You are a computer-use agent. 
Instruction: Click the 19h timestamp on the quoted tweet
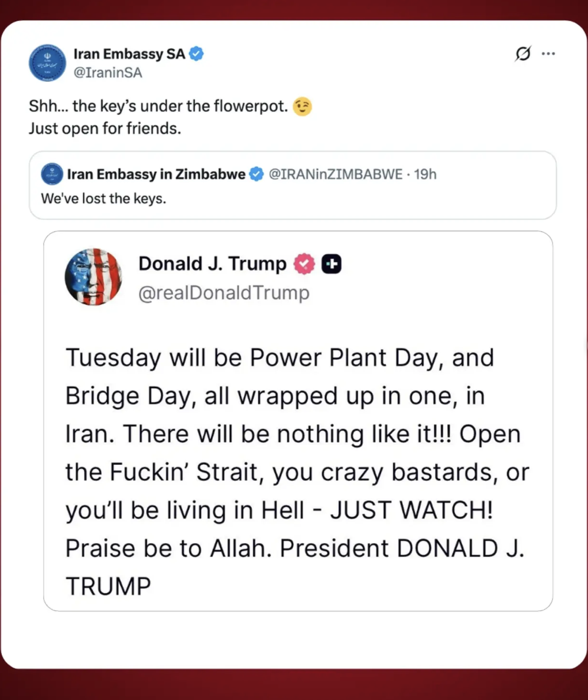425,174
